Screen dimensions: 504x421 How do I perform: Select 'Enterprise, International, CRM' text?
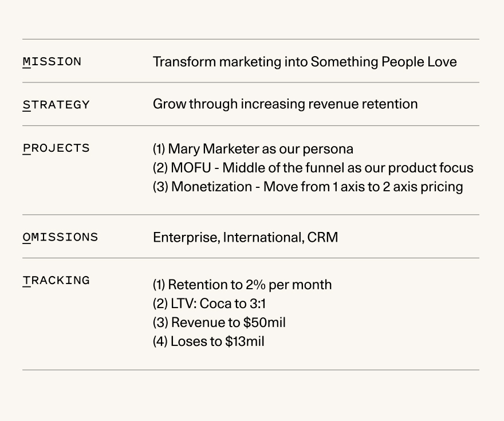coord(245,238)
